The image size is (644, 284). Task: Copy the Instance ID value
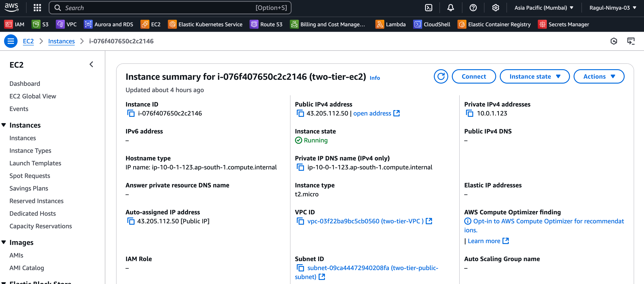[131, 113]
